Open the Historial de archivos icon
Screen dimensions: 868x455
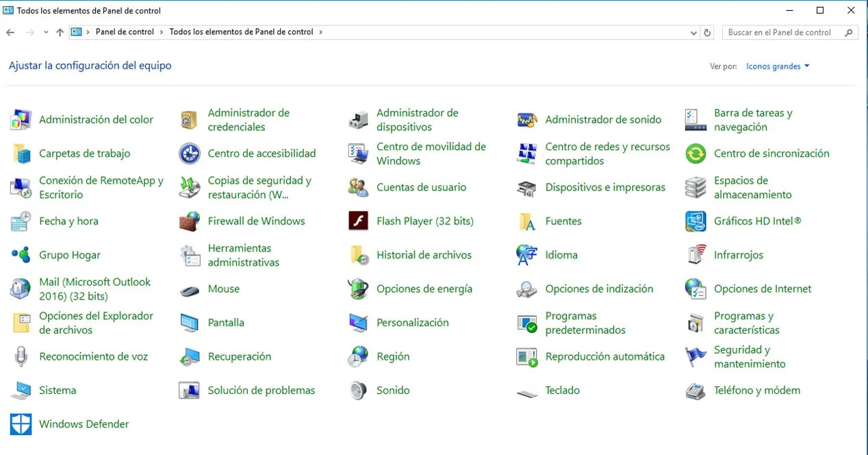pos(359,255)
